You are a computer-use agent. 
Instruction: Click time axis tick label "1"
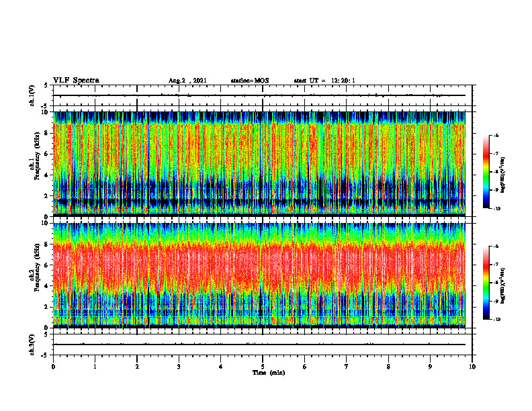click(95, 367)
